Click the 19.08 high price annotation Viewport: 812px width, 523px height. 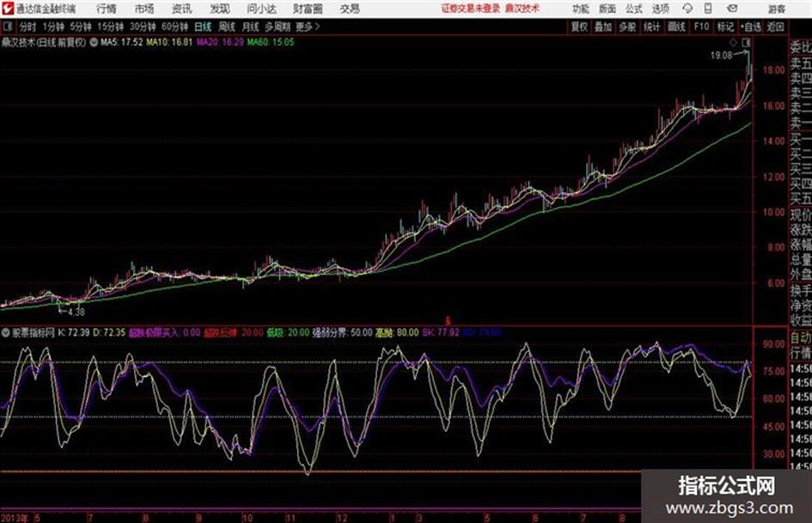tap(721, 56)
